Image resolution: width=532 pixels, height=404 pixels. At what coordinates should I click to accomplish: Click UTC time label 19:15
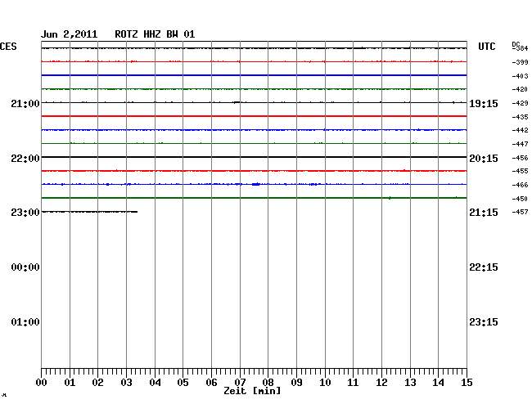(484, 104)
